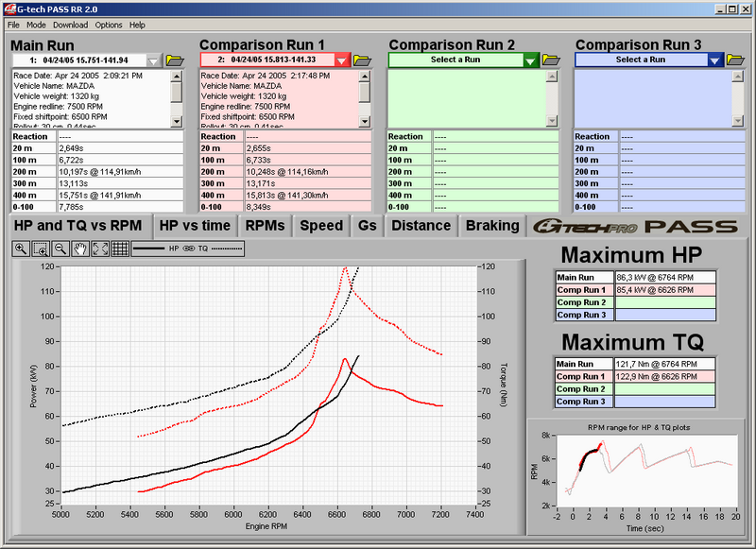Open file folder for Main Run
The image size is (756, 549).
tap(175, 60)
